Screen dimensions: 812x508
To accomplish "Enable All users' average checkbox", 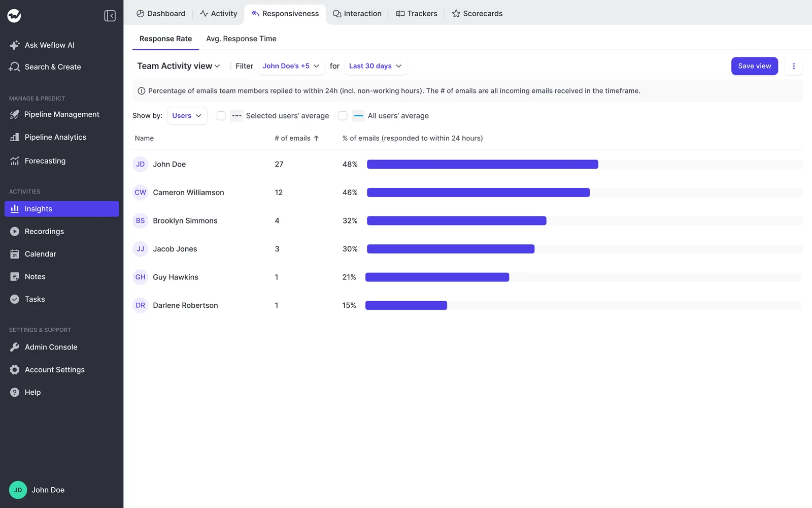I will click(343, 116).
